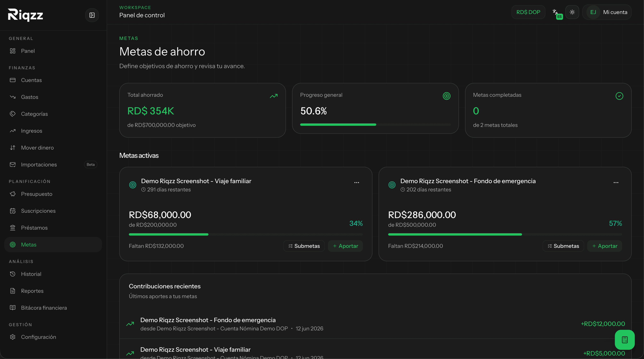Click the Categorías tag icon
Viewport: 644px width, 359px height.
(x=13, y=114)
